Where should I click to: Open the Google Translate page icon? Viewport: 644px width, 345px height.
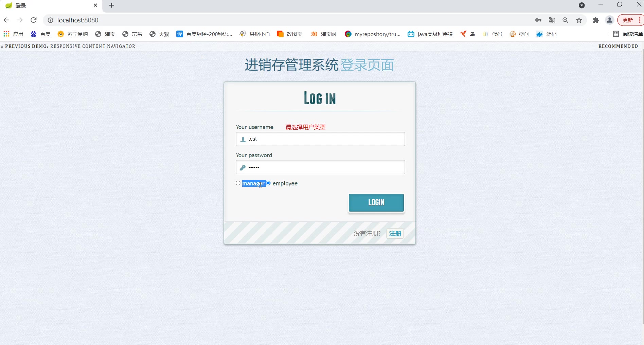[x=552, y=20]
